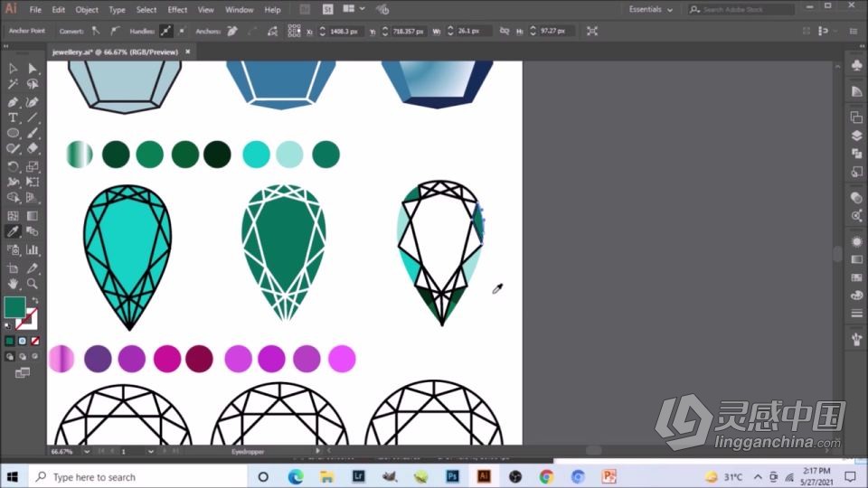Activate the Warp/Width tool
868x488 pixels.
[13, 182]
